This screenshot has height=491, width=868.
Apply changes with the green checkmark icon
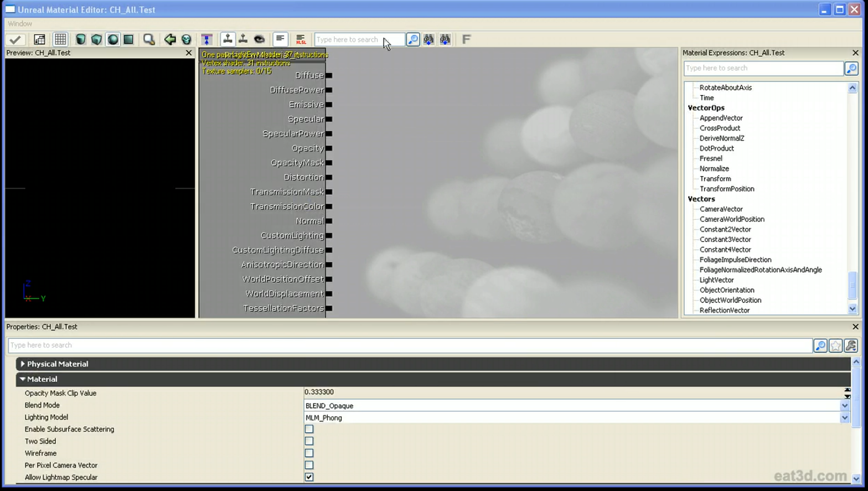tap(15, 39)
